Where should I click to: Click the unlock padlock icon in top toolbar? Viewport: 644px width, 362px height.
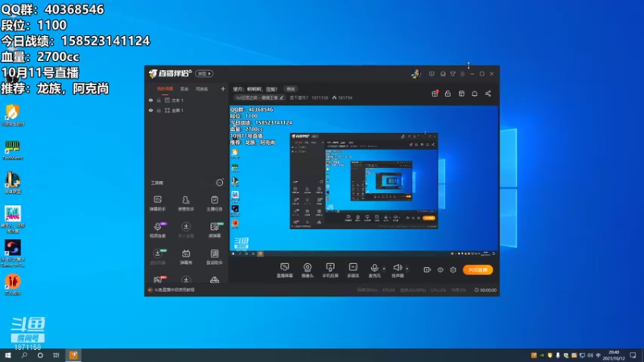click(x=448, y=93)
